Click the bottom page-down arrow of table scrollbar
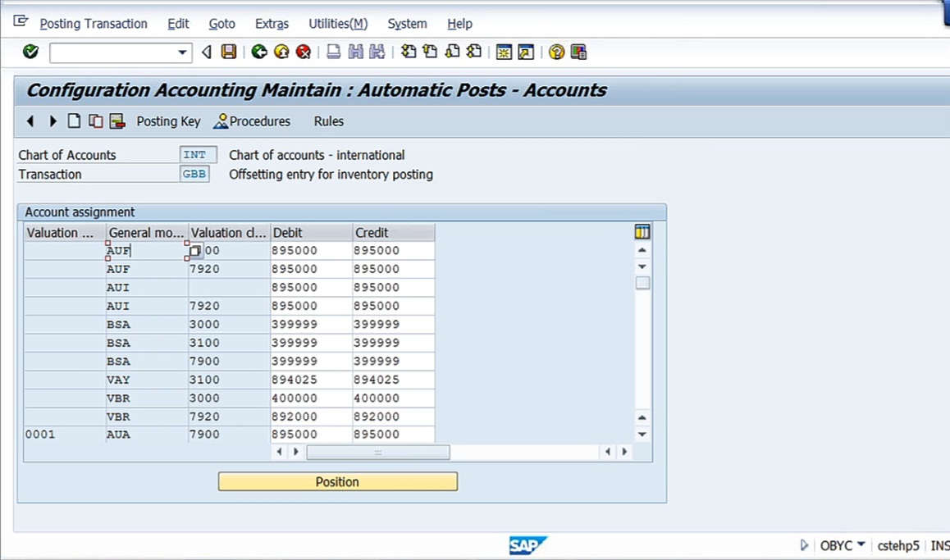The image size is (950, 560). click(x=642, y=434)
